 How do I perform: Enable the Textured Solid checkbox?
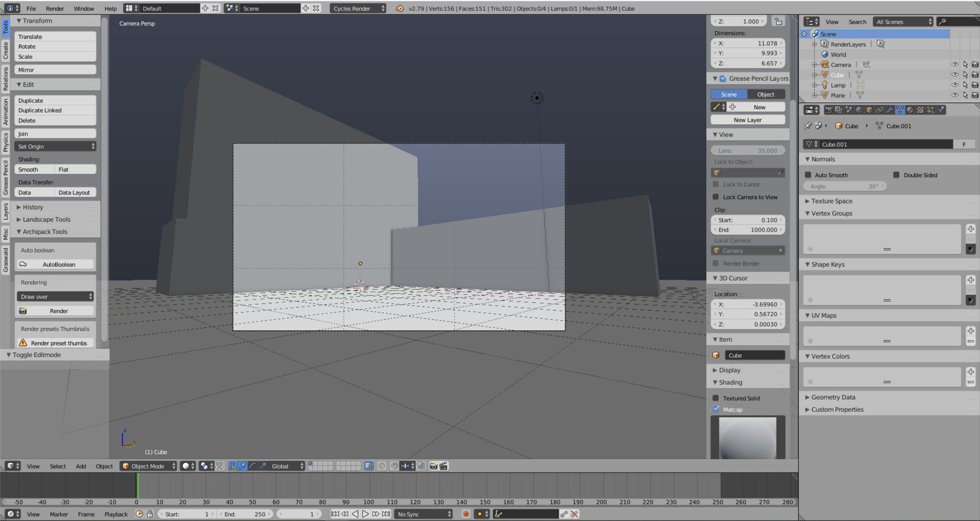[x=715, y=398]
